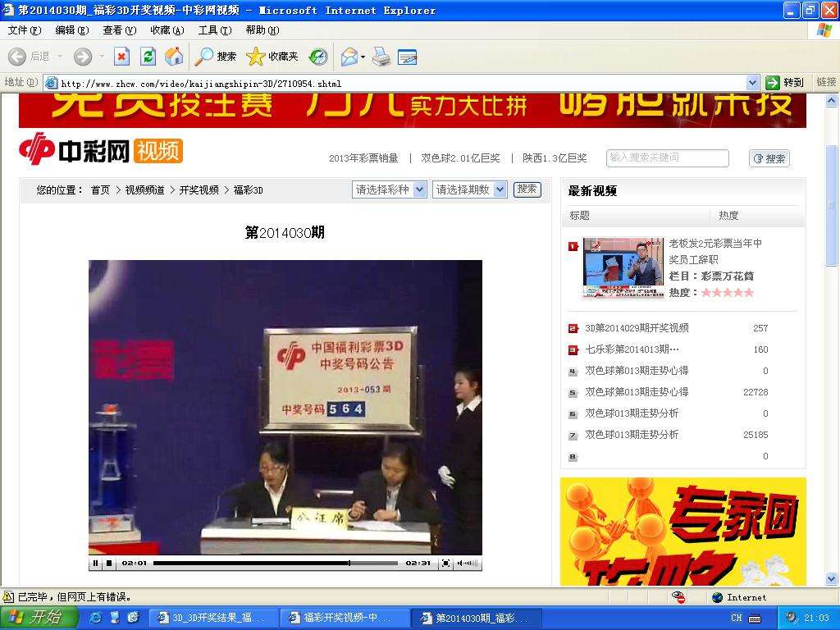Click the status bar error warning icon
The image size is (840, 630).
point(8,597)
